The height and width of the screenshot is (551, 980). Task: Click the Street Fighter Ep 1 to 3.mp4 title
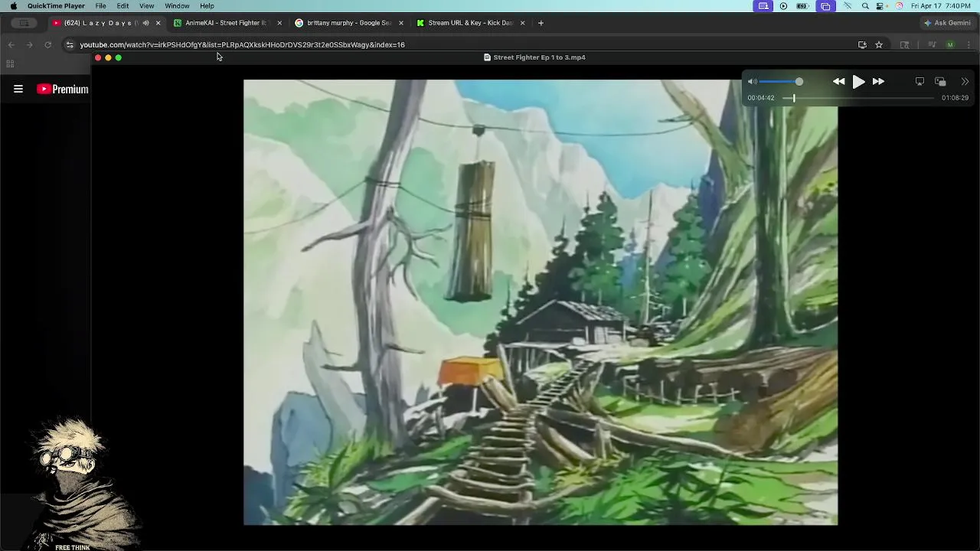[x=539, y=57]
